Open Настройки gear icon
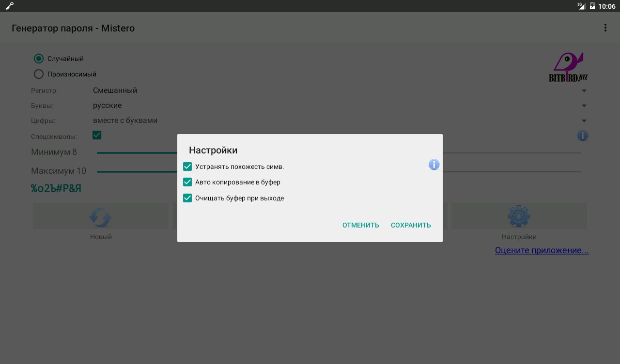620x364 pixels. click(x=519, y=216)
